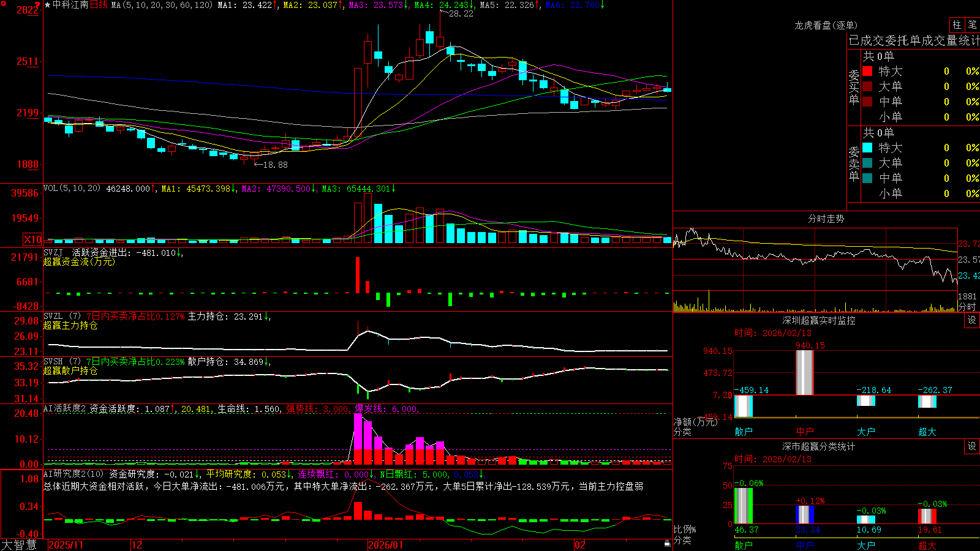Image resolution: width=980 pixels, height=551 pixels.
Task: Click the AI活跃度2 indicator label
Action: (x=64, y=409)
